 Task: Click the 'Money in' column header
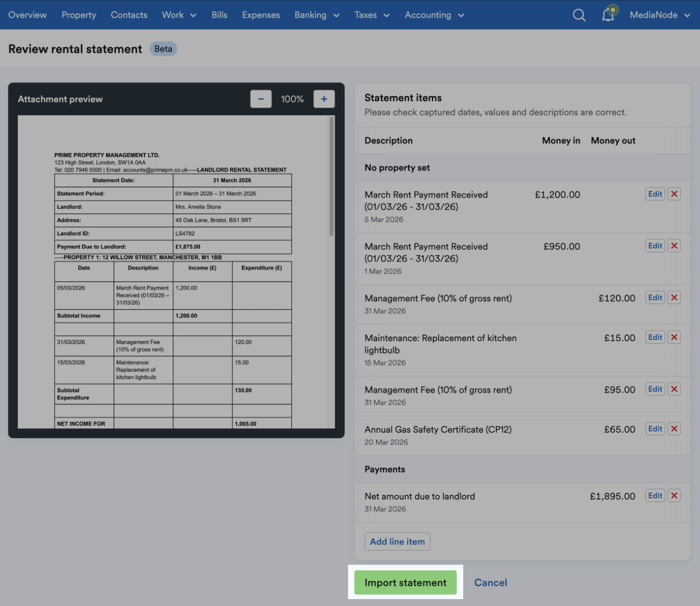tap(561, 141)
